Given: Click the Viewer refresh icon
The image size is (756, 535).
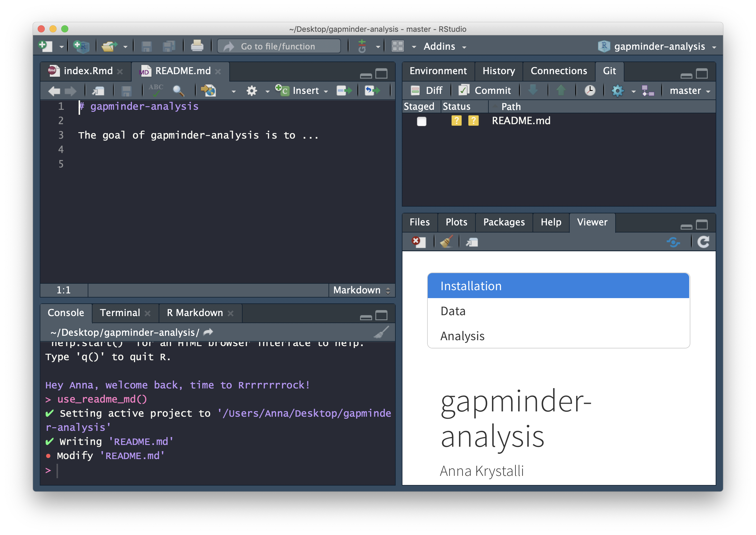Looking at the screenshot, I should (703, 242).
